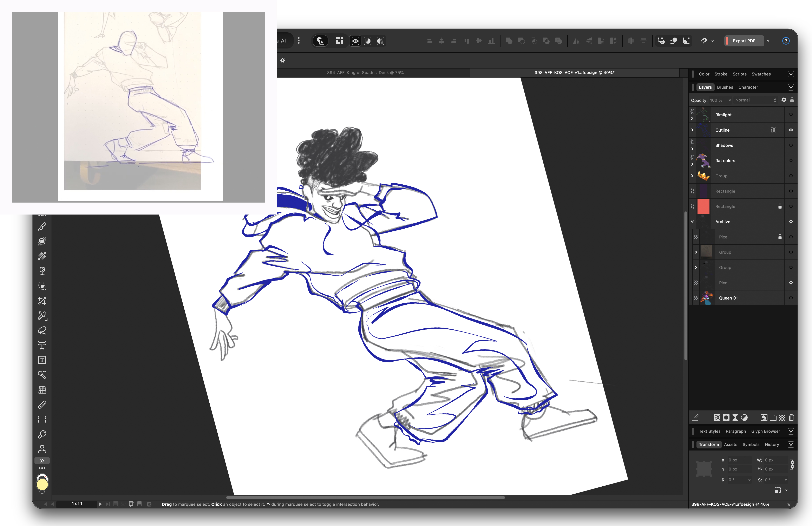The image size is (812, 526).
Task: Select the Frame Text tool
Action: [42, 360]
